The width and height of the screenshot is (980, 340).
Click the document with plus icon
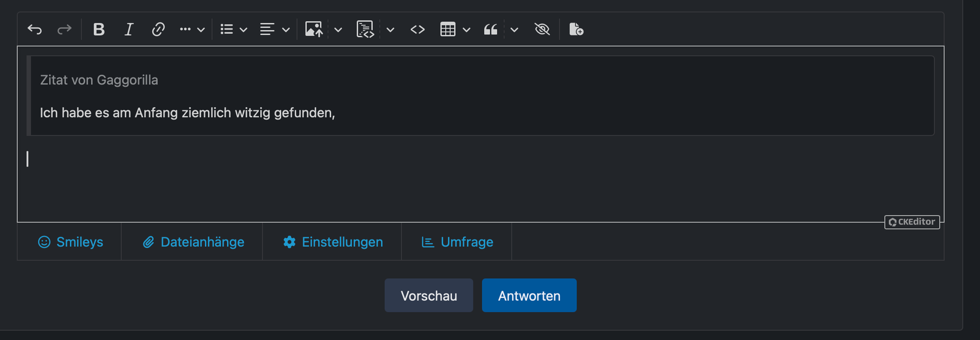click(x=576, y=30)
